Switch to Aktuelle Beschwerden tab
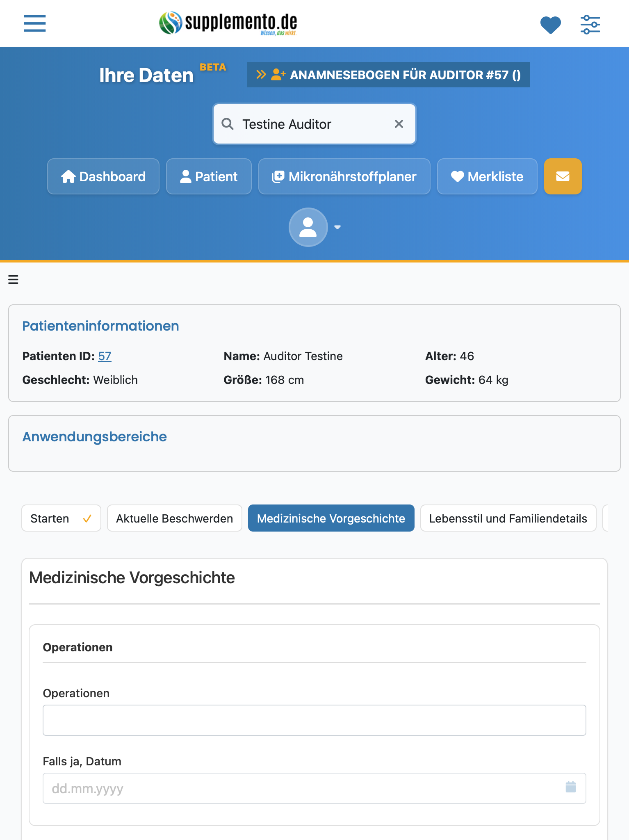Viewport: 629px width, 840px height. coord(175,518)
